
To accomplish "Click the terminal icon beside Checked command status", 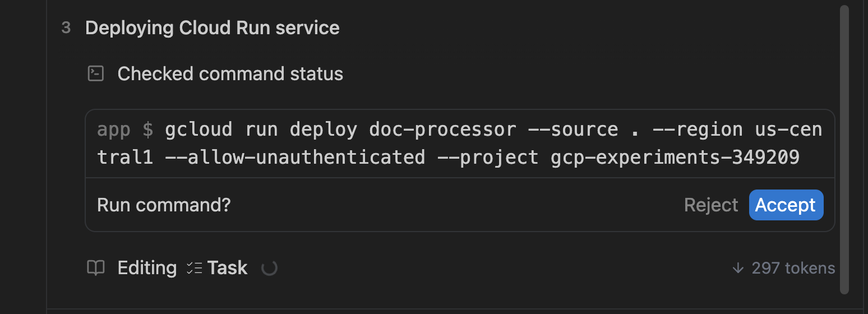I will [x=96, y=73].
